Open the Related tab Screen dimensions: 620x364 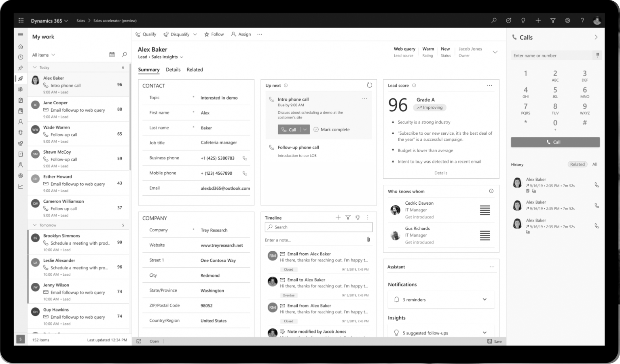tap(195, 70)
